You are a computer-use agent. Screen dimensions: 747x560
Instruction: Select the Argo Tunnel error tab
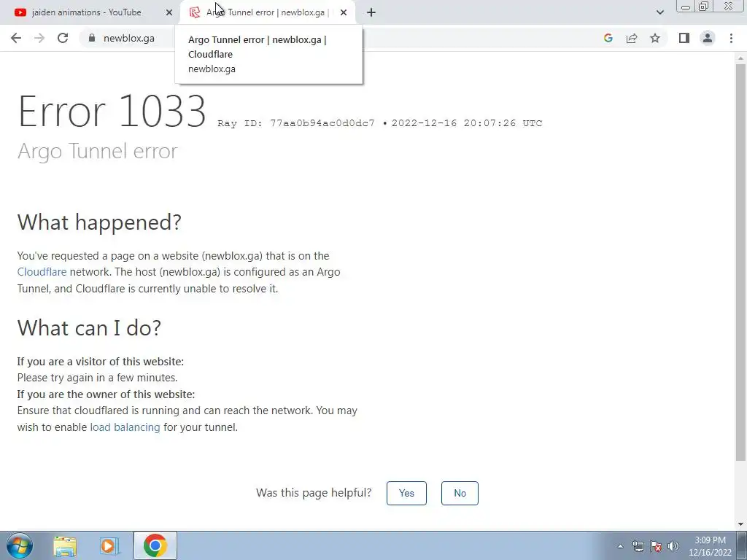tap(267, 12)
